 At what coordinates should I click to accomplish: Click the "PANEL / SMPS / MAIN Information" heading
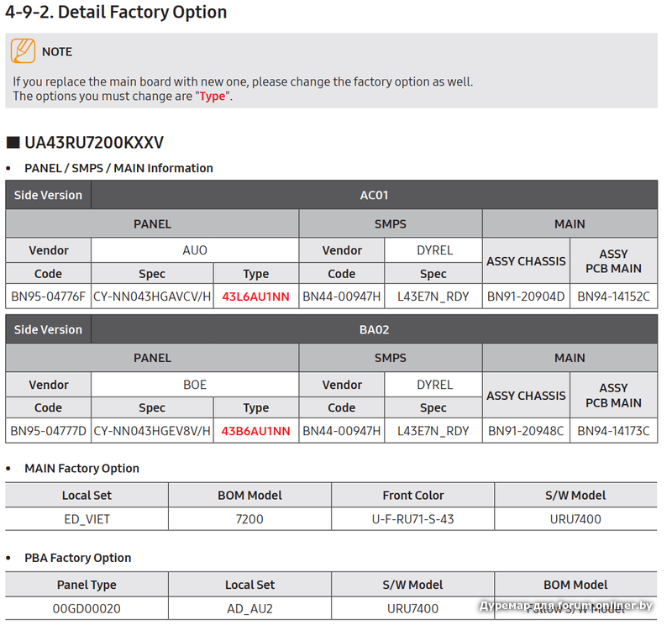[118, 169]
